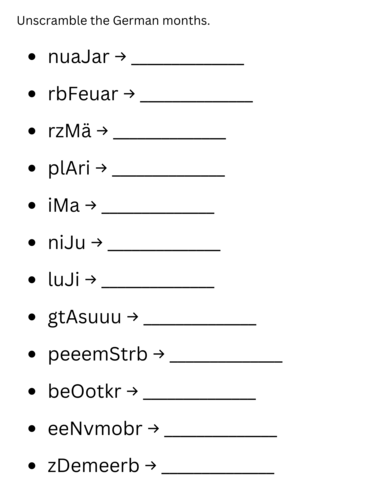Click the scrambled word rbFeuar

click(83, 94)
